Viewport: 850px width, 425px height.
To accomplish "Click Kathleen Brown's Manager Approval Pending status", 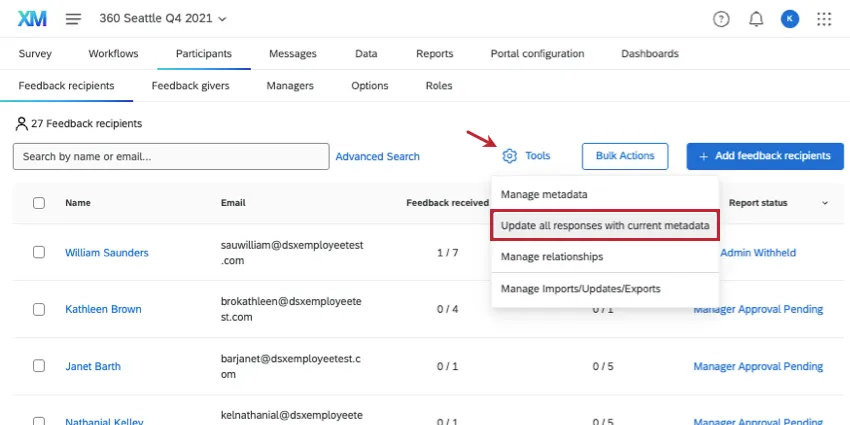I will point(758,309).
